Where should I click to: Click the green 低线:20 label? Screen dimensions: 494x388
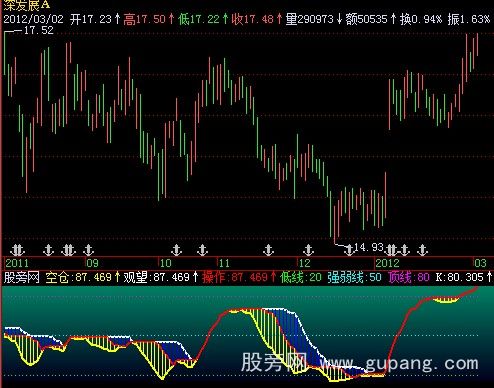click(301, 277)
